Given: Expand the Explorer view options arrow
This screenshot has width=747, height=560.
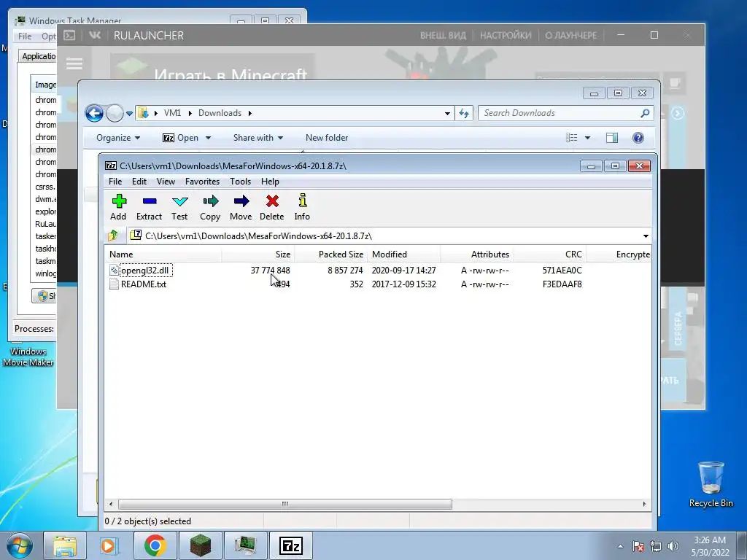Looking at the screenshot, I should tap(587, 138).
